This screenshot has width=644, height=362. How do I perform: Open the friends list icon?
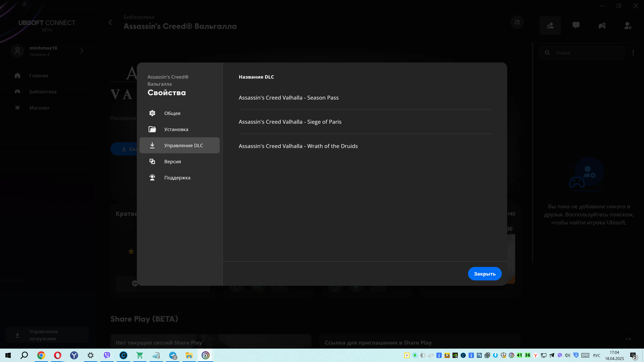550,25
